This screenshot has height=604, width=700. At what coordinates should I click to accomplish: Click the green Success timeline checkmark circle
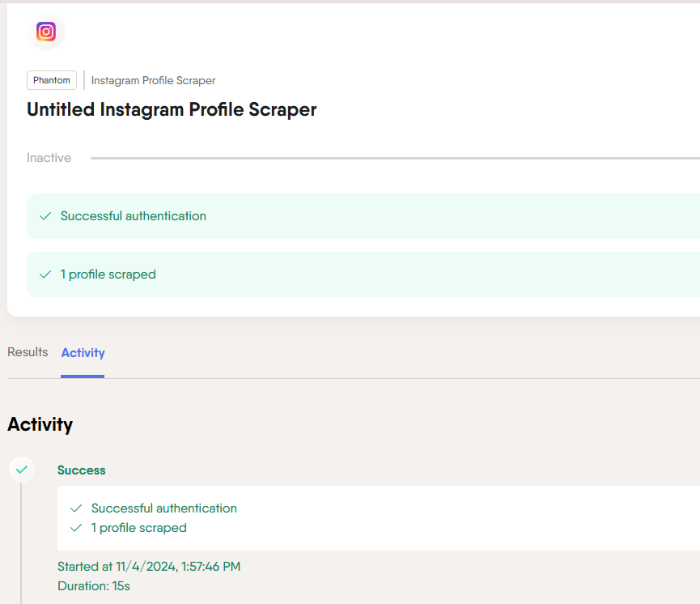(x=22, y=470)
